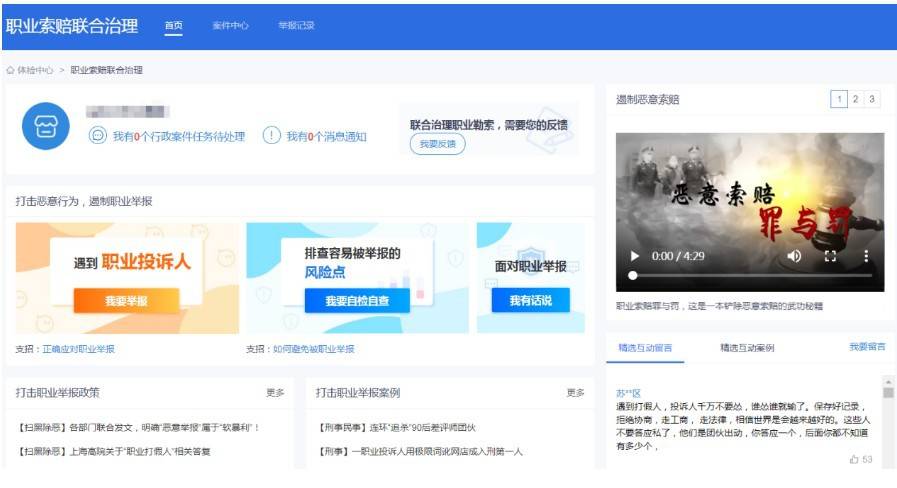Click the shop avatar icon
Viewport: 897px width, 488px height.
(46, 126)
